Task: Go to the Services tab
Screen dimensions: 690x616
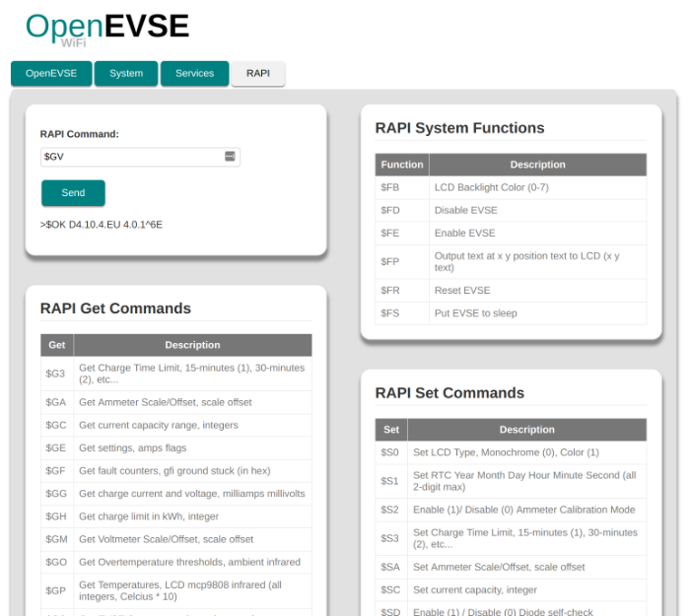Action: [195, 74]
